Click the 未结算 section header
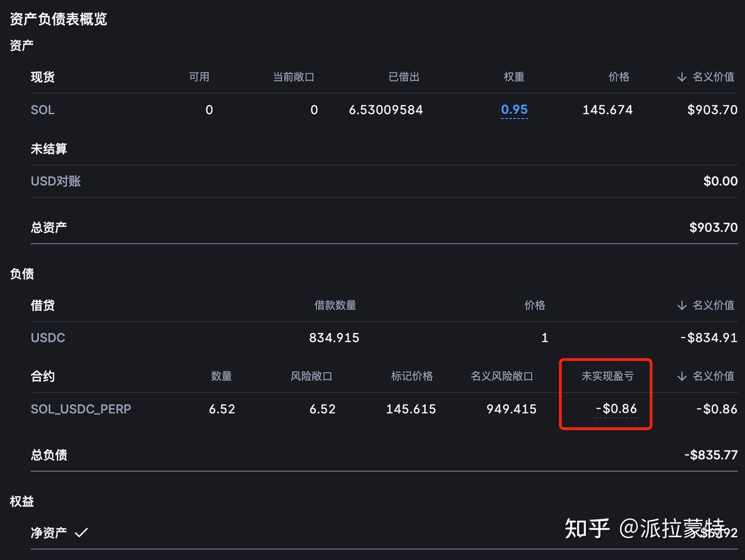The image size is (745, 560). (x=49, y=149)
